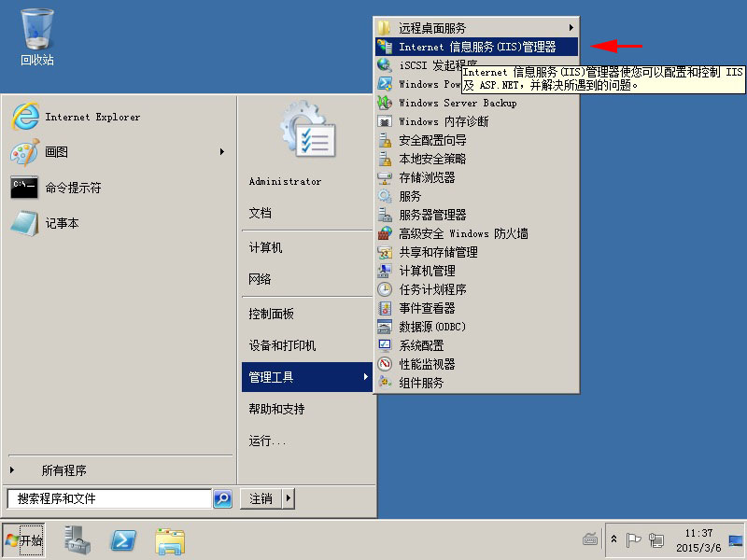
Task: Click the 性能监视器 icon
Action: pos(385,364)
